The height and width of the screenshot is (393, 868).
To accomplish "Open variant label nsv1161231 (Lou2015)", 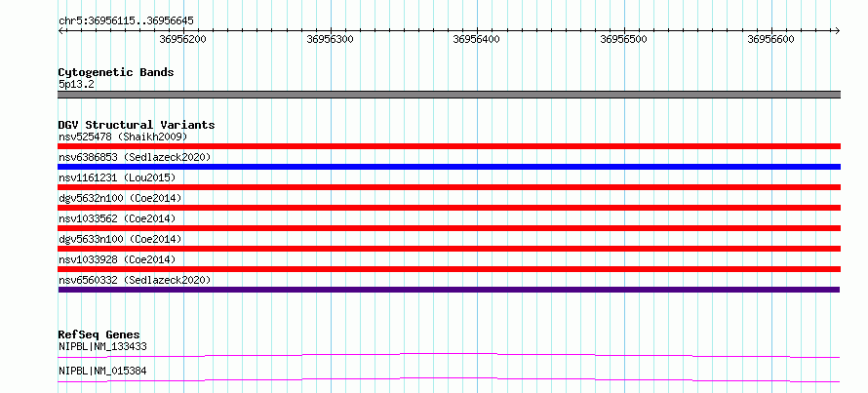I will click(x=117, y=177).
